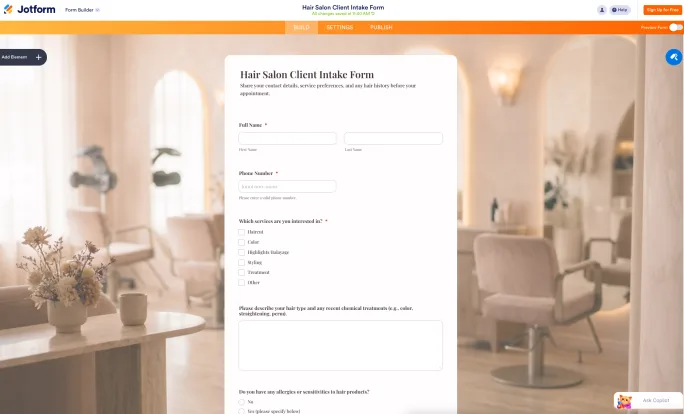This screenshot has height=414, width=684.
Task: Click the First Name input field
Action: pos(287,138)
